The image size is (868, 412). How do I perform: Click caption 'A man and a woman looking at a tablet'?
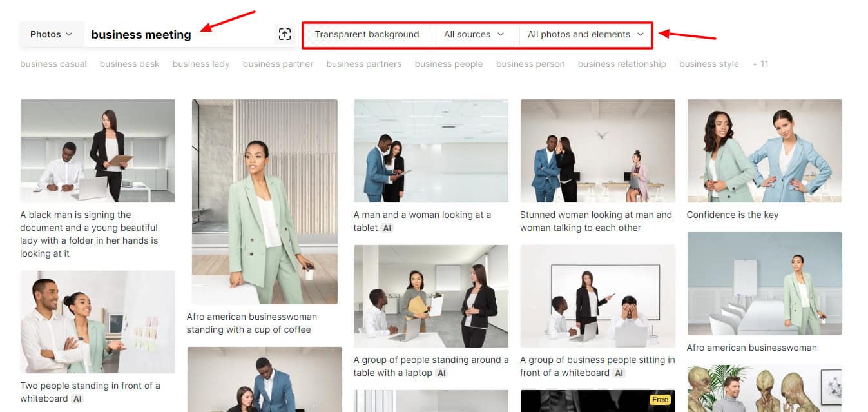point(422,221)
